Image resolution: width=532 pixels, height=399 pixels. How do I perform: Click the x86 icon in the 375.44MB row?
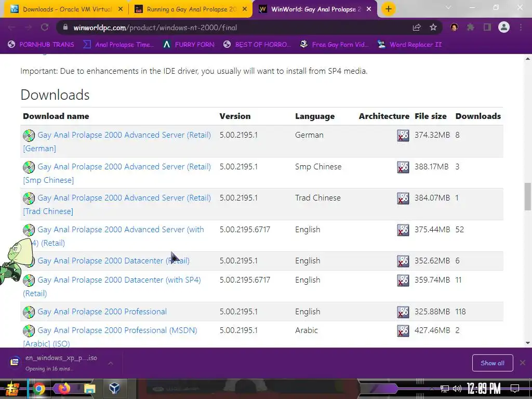click(x=403, y=230)
